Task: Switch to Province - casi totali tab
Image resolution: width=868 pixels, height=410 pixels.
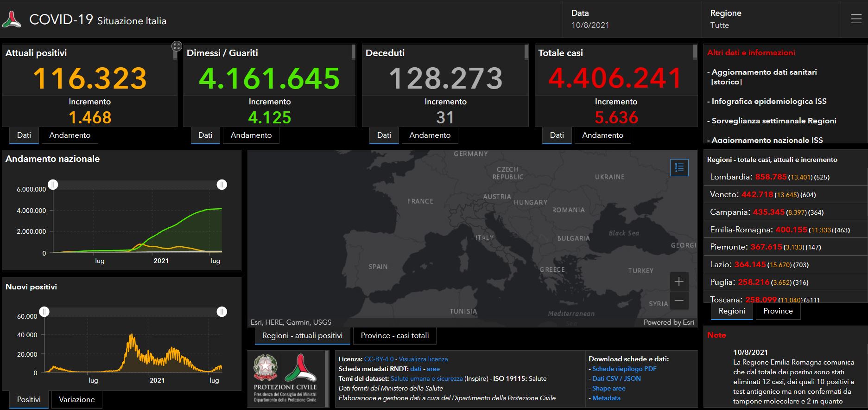Action: tap(395, 336)
